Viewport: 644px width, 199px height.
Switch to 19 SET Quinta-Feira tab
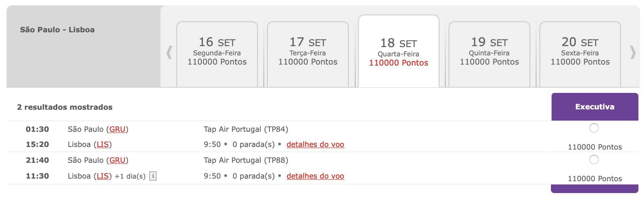489,54
